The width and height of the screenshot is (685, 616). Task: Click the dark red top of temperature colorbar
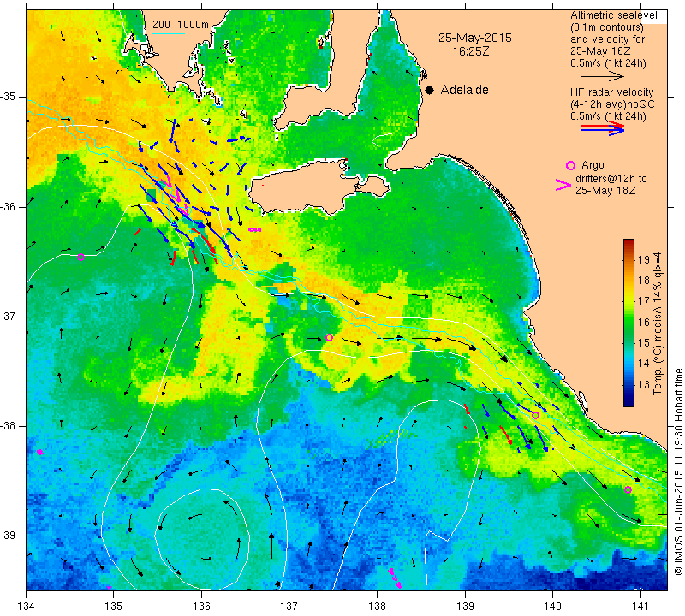click(628, 243)
